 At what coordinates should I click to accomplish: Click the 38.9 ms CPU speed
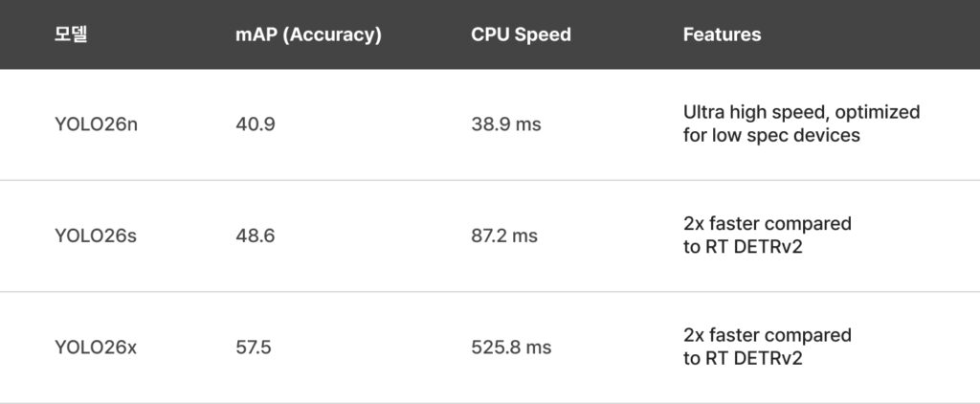pos(505,124)
